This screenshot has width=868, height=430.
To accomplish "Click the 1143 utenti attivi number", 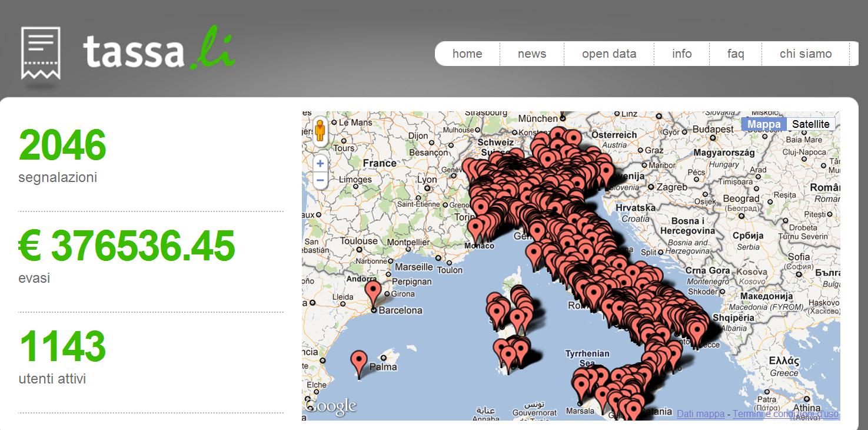I will pyautogui.click(x=62, y=346).
